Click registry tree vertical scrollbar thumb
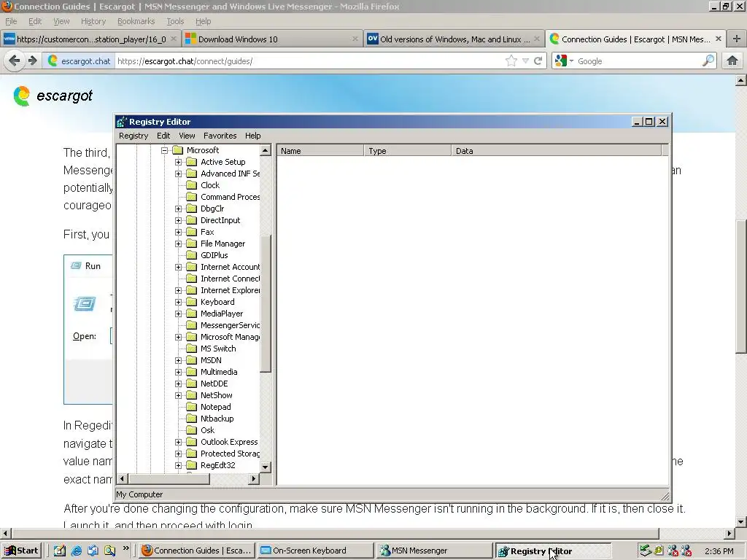747x560 pixels. (x=266, y=303)
